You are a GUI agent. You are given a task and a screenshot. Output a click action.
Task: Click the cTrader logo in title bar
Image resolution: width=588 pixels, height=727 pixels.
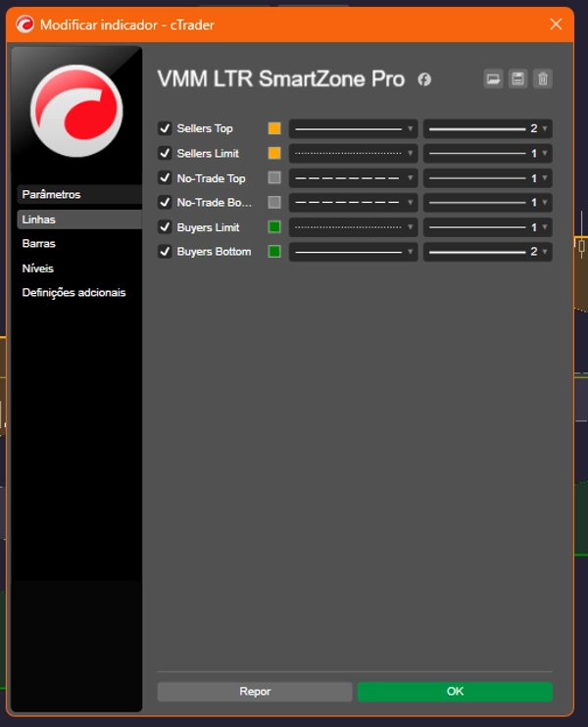[25, 24]
